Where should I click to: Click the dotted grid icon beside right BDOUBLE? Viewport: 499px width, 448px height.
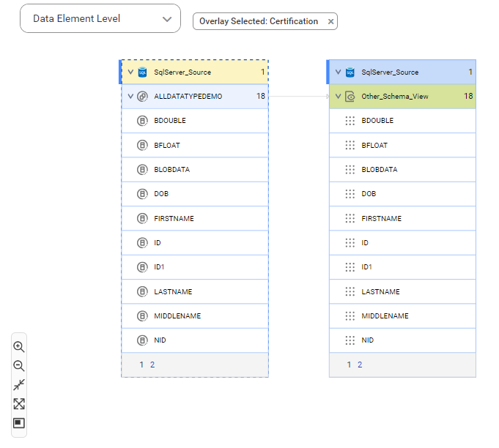[x=350, y=121]
